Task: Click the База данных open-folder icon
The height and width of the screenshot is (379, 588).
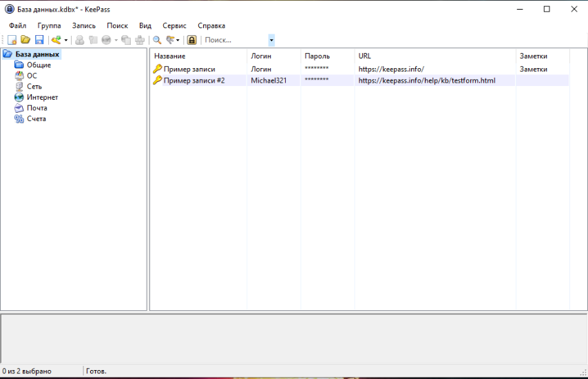Action: pos(8,54)
